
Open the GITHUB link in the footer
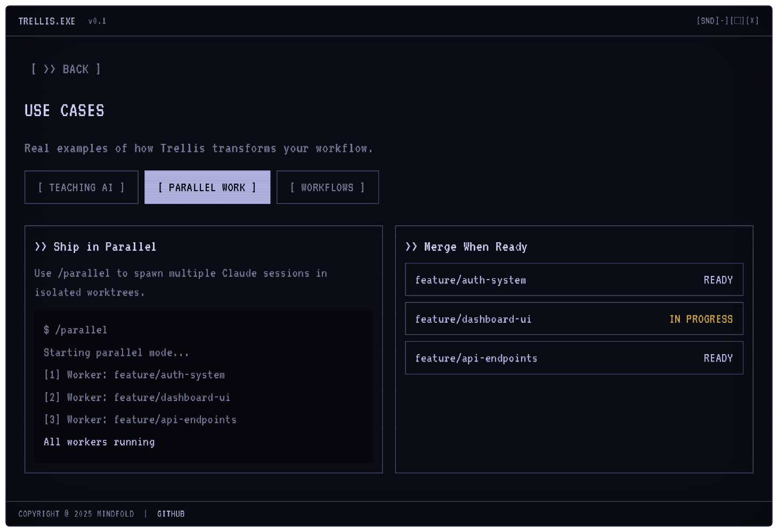pos(171,513)
